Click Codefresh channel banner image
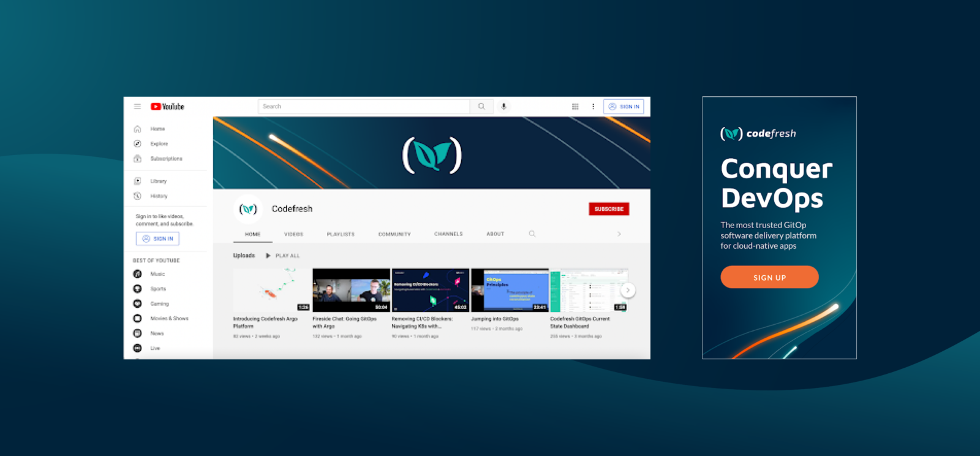 tap(432, 153)
